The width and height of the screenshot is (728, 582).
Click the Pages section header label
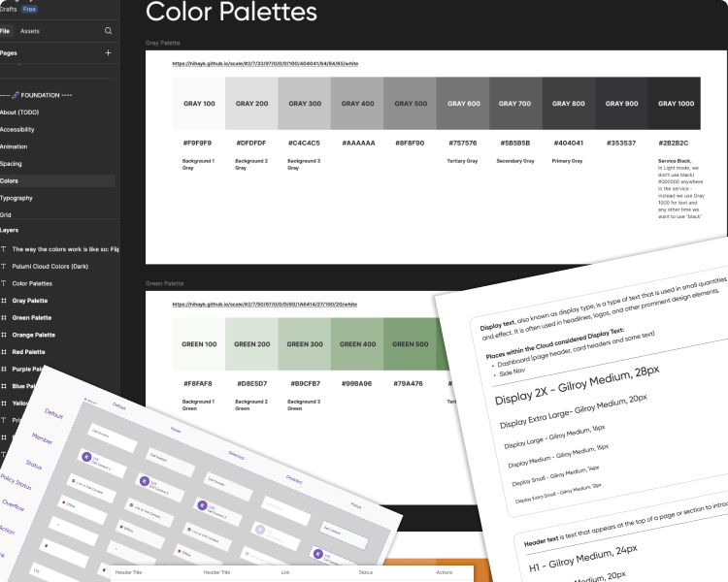pos(9,53)
